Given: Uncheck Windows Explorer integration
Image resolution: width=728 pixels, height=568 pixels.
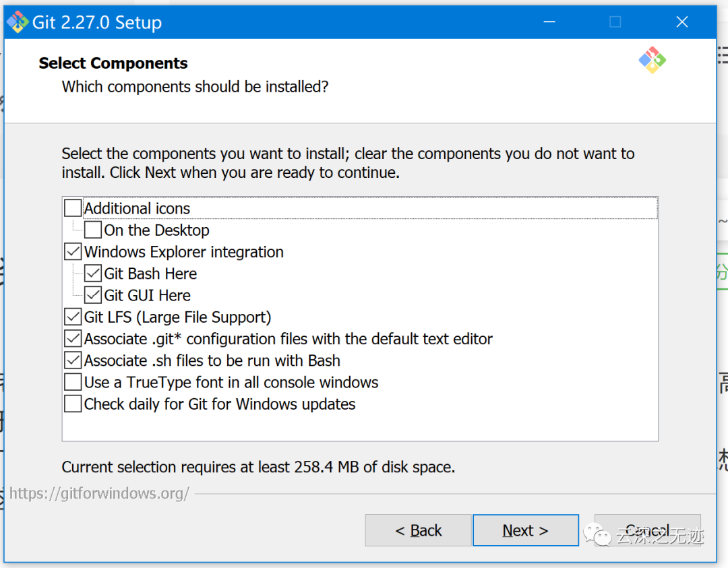Looking at the screenshot, I should pyautogui.click(x=73, y=252).
